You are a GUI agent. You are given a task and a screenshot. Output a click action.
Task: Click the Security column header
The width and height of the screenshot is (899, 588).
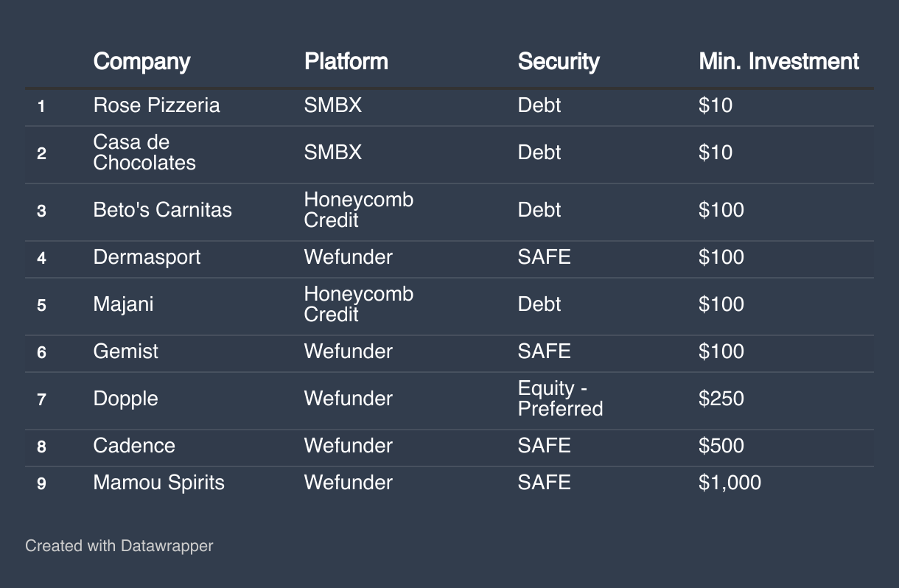point(559,61)
